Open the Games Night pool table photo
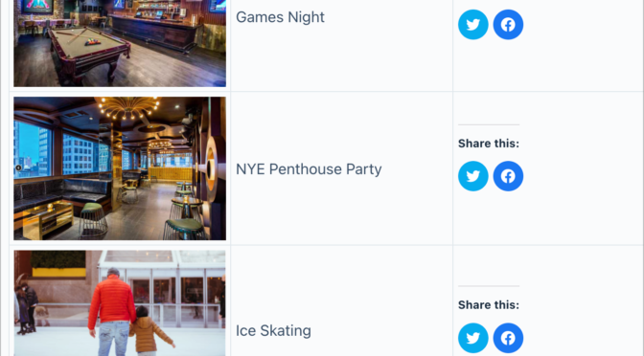Image resolution: width=644 pixels, height=356 pixels. coord(120,43)
